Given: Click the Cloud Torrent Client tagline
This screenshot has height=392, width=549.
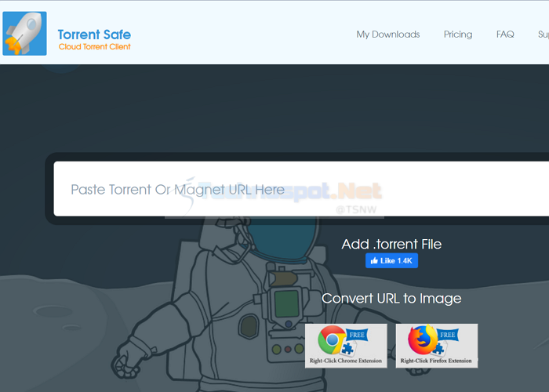Looking at the screenshot, I should point(95,47).
